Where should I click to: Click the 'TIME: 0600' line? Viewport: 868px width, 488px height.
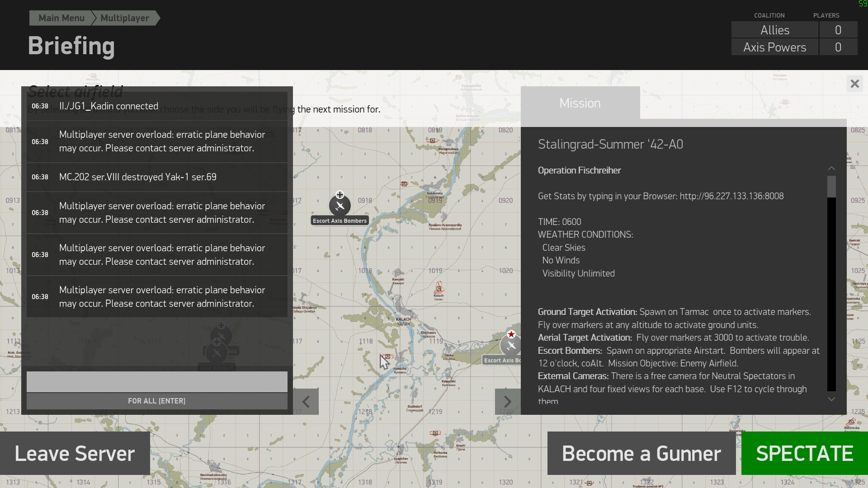click(x=560, y=222)
